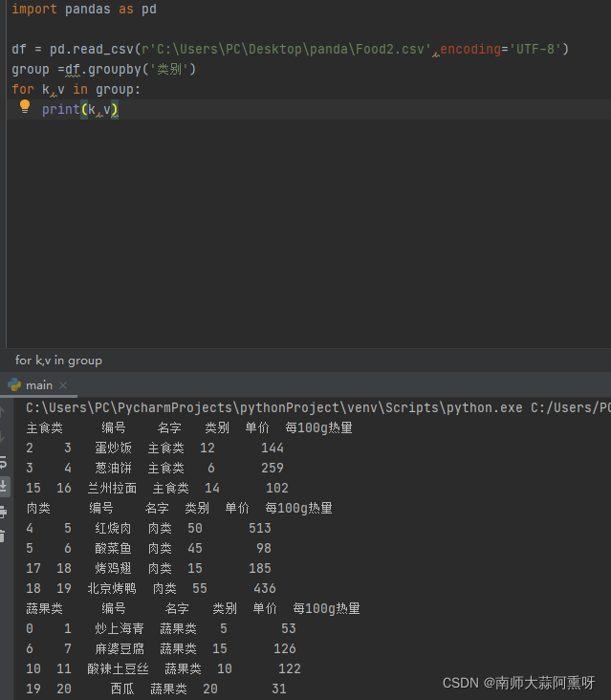Click the value 122 in the 酸辣土豆丝 row
Image resolution: width=611 pixels, height=700 pixels.
290,668
